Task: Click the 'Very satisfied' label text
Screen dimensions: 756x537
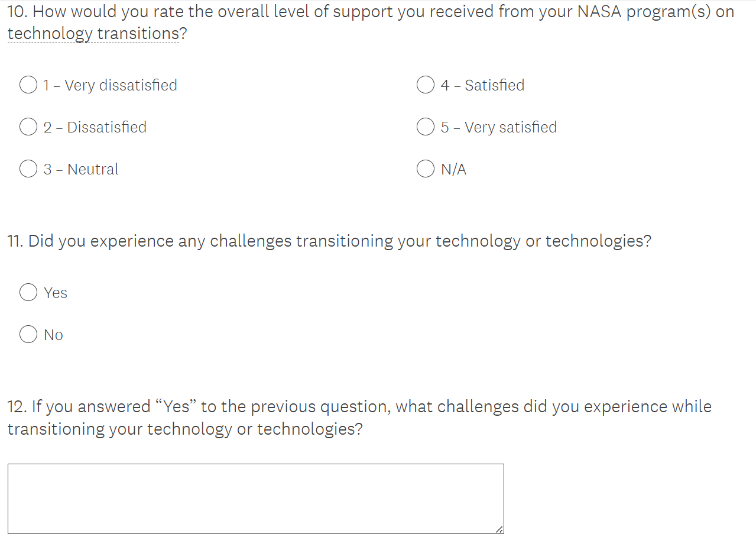Action: 511,127
